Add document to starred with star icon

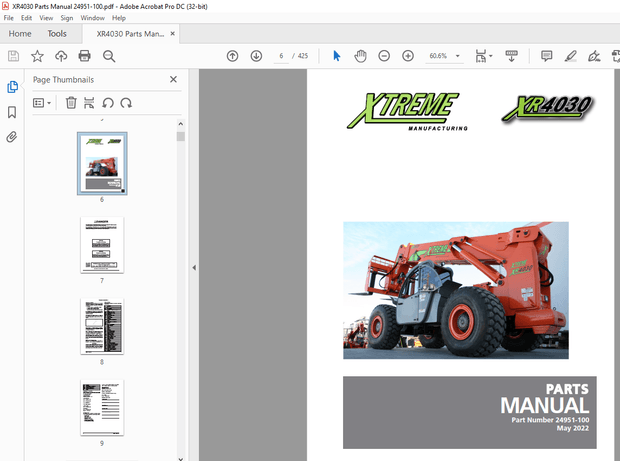click(37, 56)
